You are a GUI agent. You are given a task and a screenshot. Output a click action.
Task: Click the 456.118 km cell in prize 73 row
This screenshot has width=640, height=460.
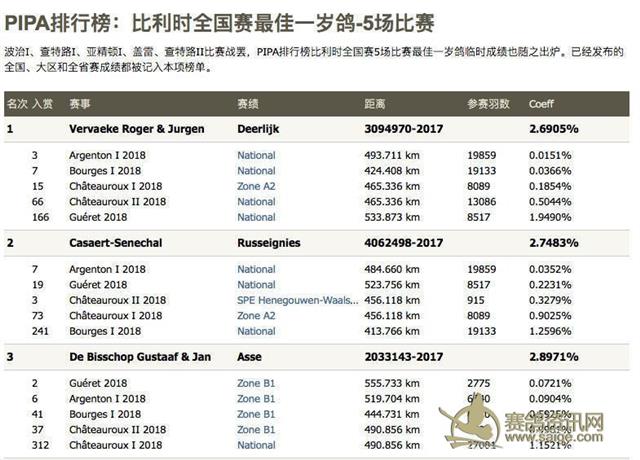[392, 316]
